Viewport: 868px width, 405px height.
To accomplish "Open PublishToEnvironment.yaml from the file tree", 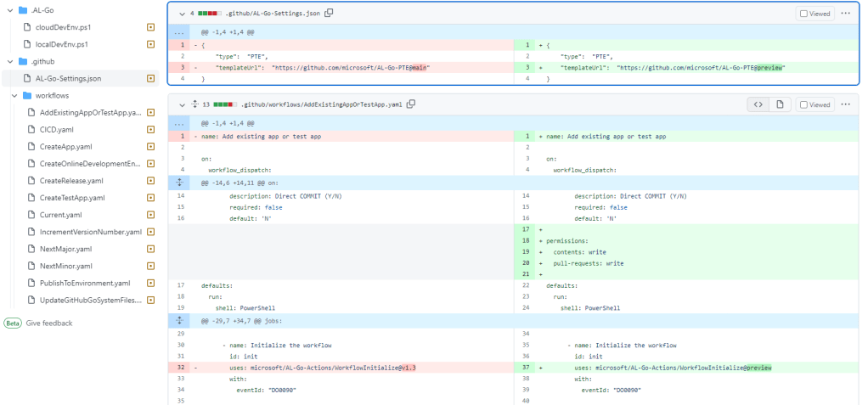I will click(x=85, y=283).
